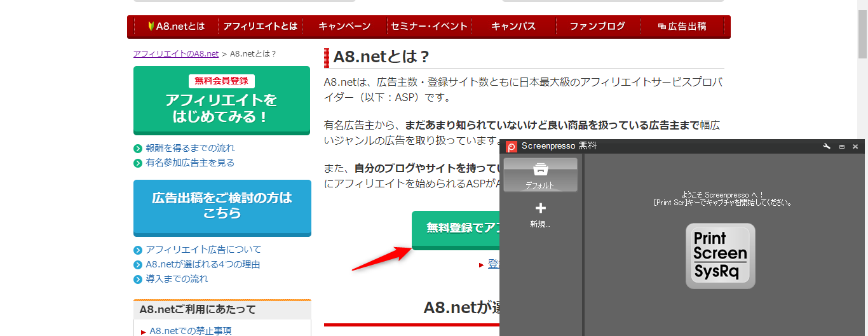
Task: Select the キャンペーン navigation tab
Action: point(344,27)
